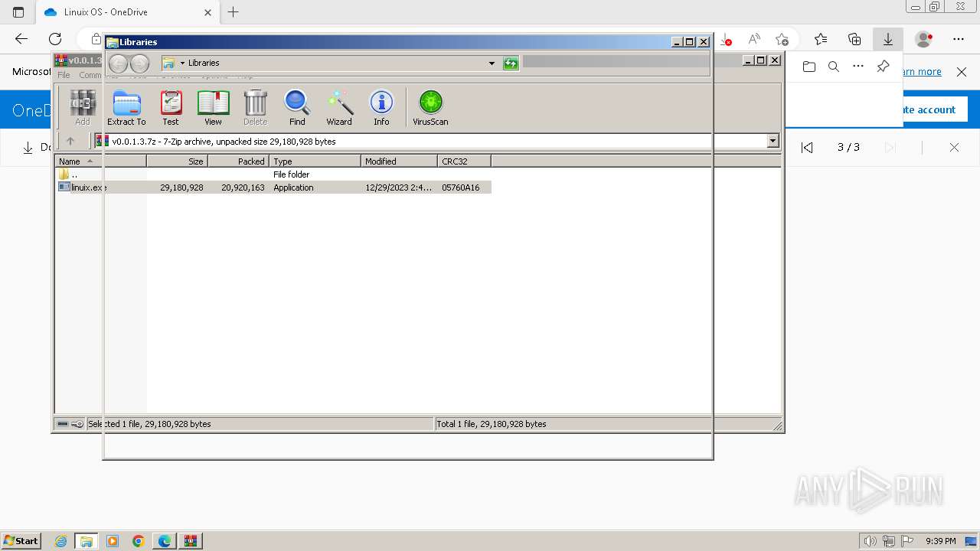
Task: Open Internet Explorer from the taskbar
Action: (x=61, y=541)
